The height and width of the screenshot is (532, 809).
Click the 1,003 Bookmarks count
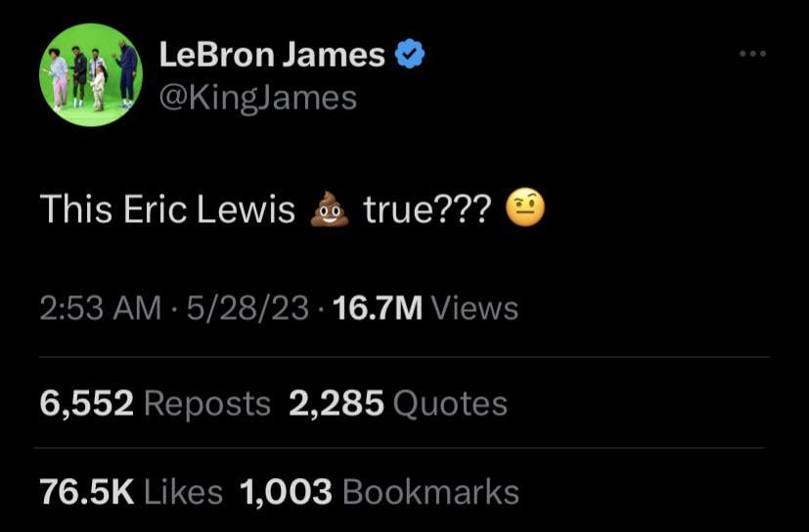tap(287, 491)
